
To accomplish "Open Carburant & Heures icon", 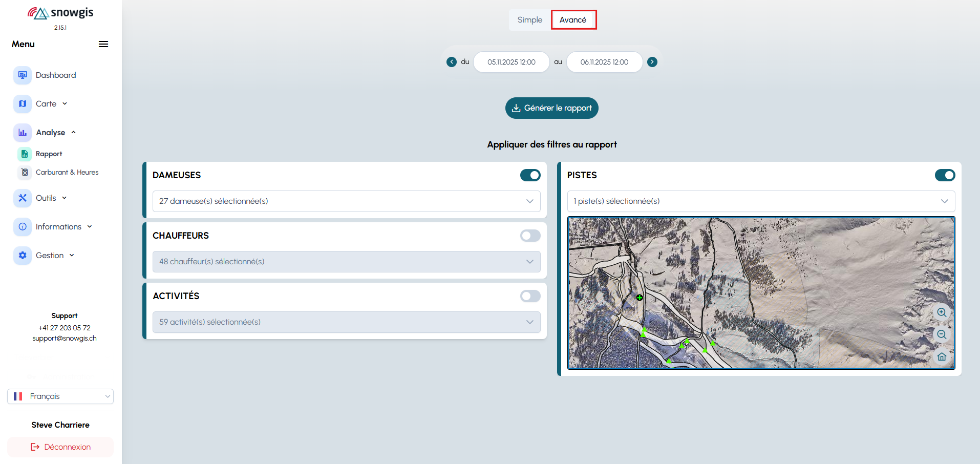I will coord(25,173).
